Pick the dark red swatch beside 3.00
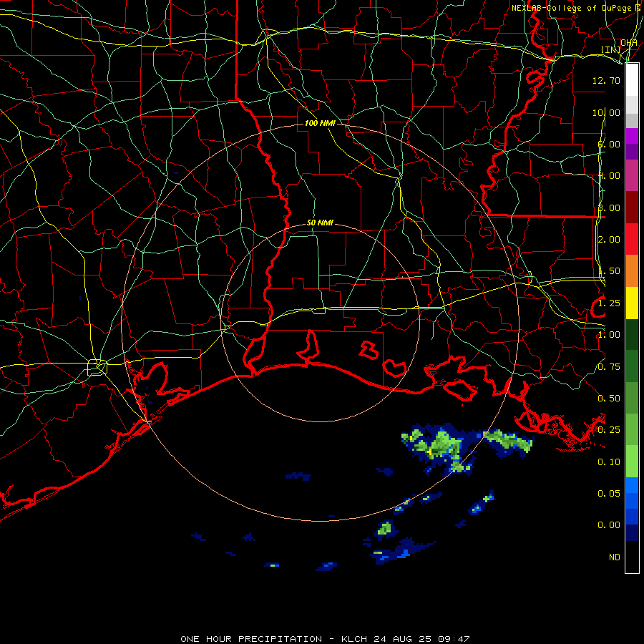Screen dimensions: 644x644 pyautogui.click(x=632, y=208)
